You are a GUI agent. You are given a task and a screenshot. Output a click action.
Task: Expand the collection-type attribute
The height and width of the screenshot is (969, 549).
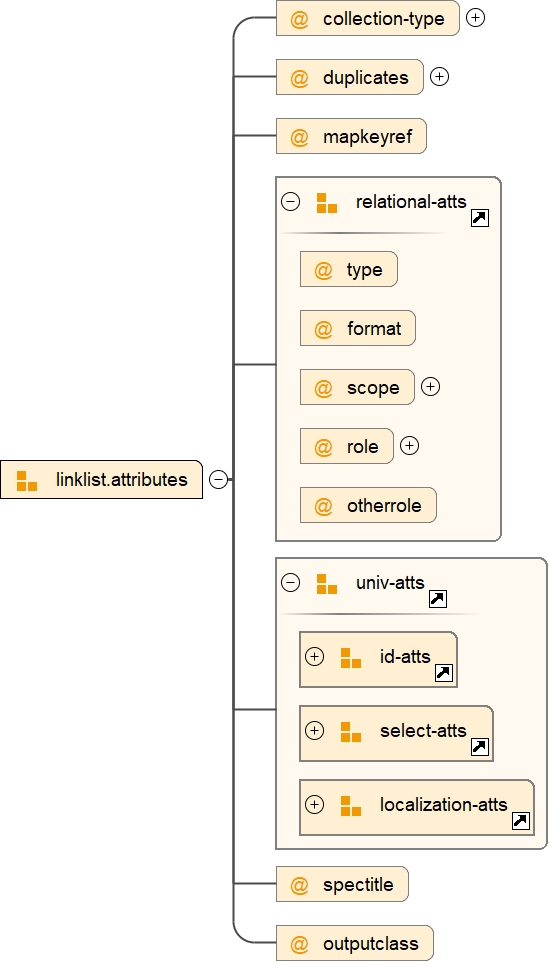[475, 18]
